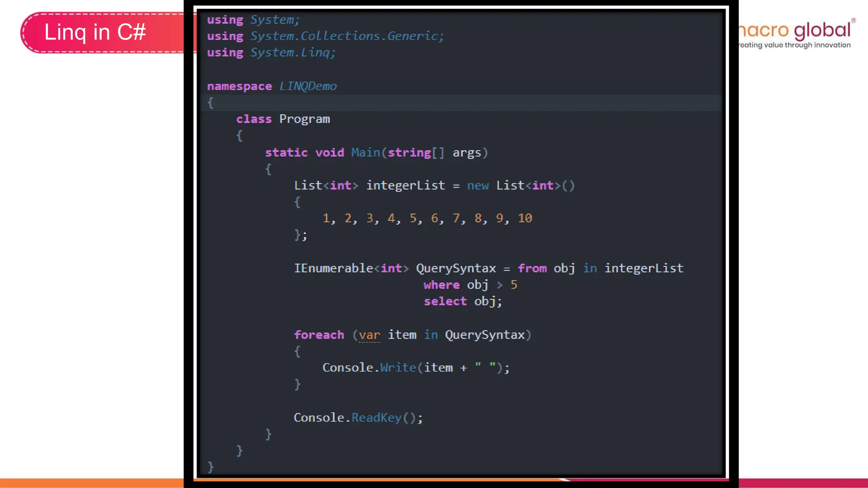Click the number 5 in the list initializer
This screenshot has height=488, width=868.
[x=413, y=218]
